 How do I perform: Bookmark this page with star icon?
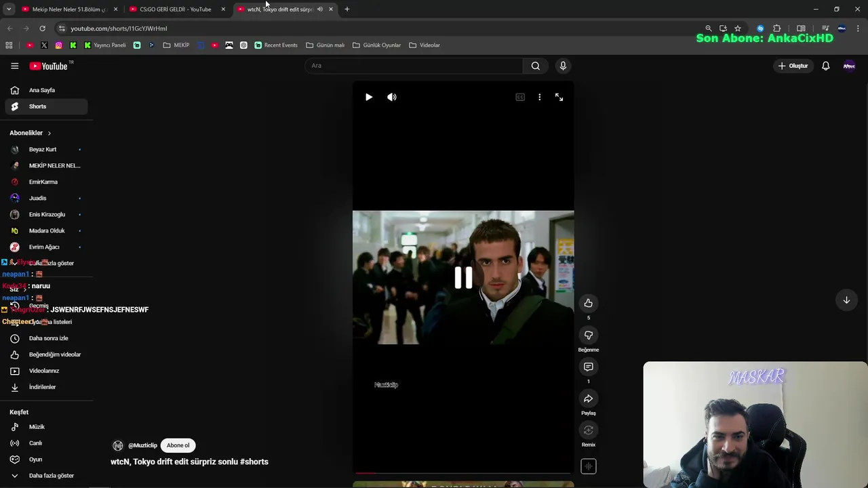point(738,28)
